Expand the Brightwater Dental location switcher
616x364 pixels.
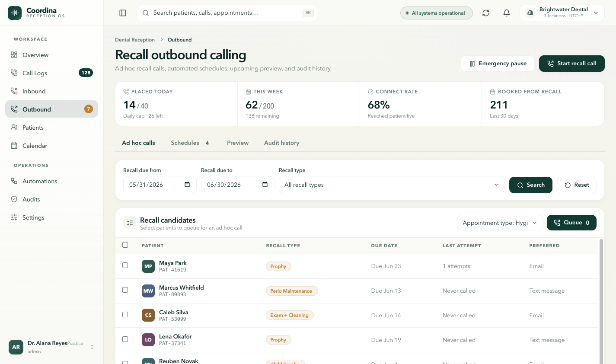[x=562, y=13]
